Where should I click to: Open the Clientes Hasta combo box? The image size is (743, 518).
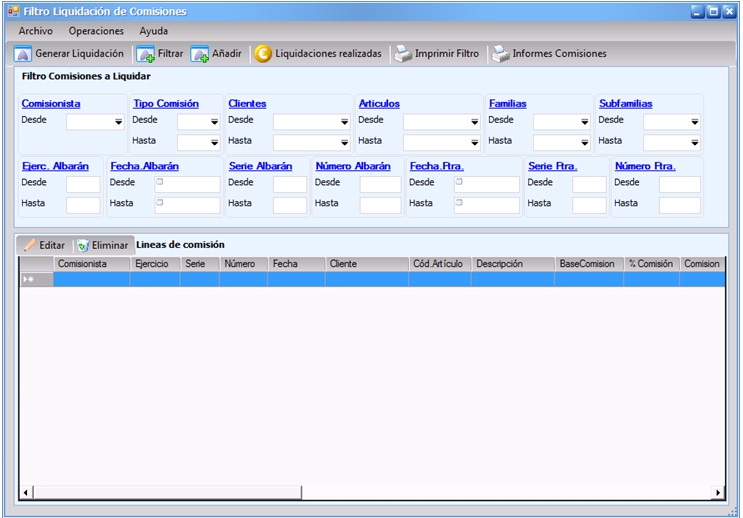343,143
